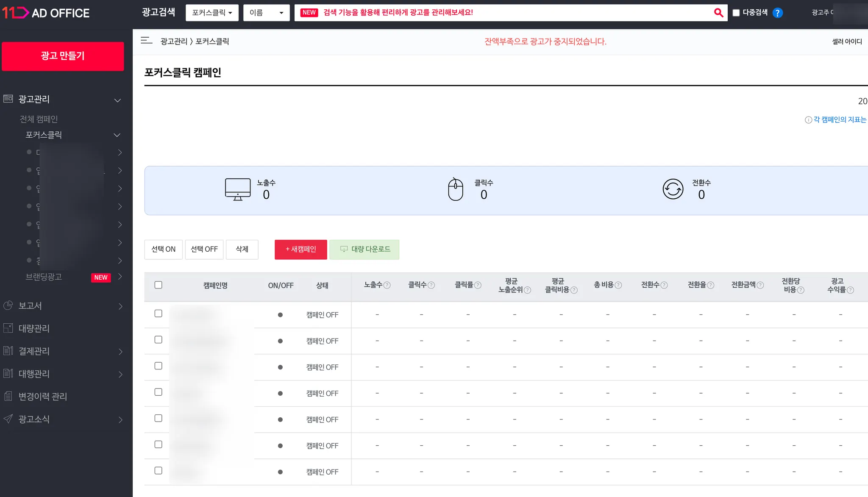Click the 광고 만들기 button
Screen dimensions: 868x497
[x=63, y=56]
